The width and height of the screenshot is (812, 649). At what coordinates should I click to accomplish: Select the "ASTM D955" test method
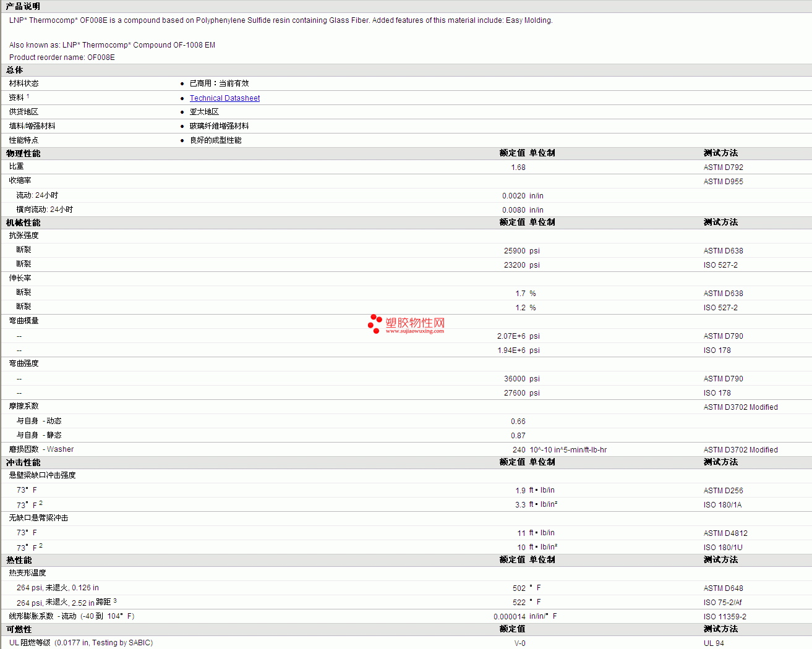tap(724, 182)
